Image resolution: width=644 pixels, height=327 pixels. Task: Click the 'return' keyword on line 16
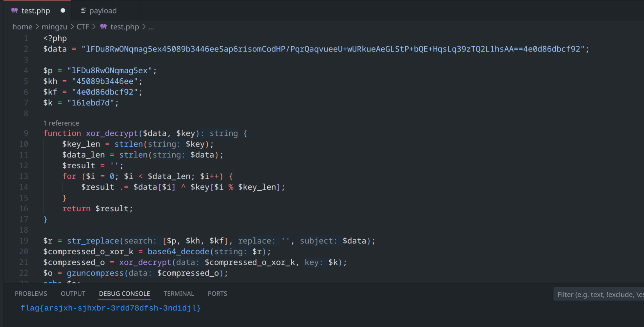click(x=76, y=208)
